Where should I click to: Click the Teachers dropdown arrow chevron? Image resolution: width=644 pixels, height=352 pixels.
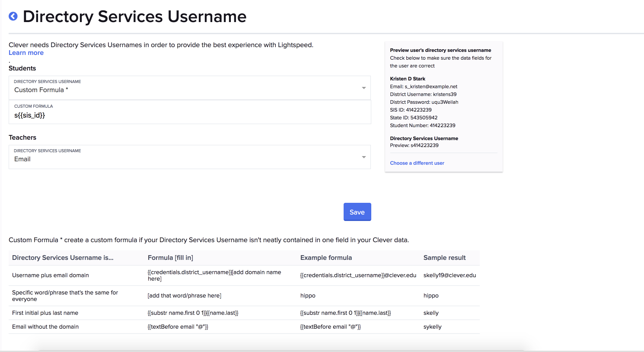(x=364, y=157)
